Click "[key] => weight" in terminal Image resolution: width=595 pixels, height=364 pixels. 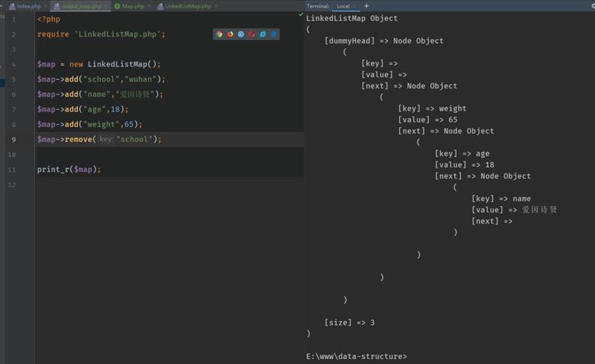[432, 108]
